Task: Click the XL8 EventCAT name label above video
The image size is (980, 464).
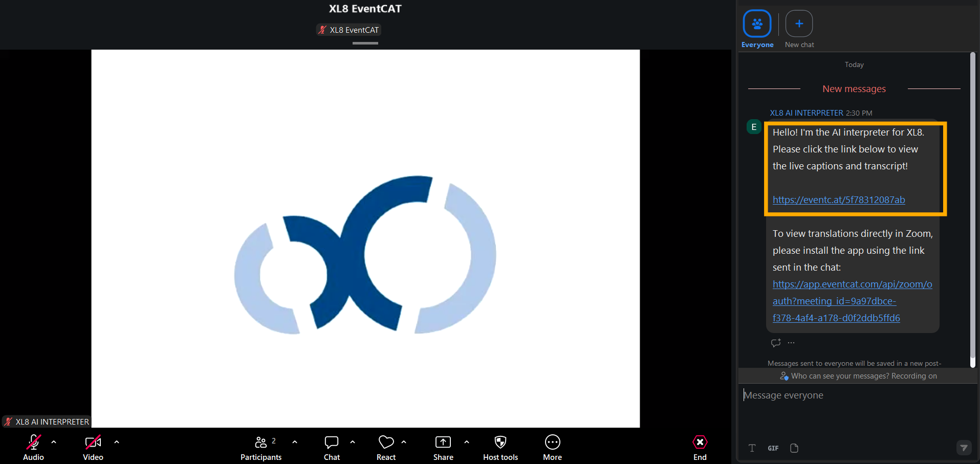Action: coord(349,30)
